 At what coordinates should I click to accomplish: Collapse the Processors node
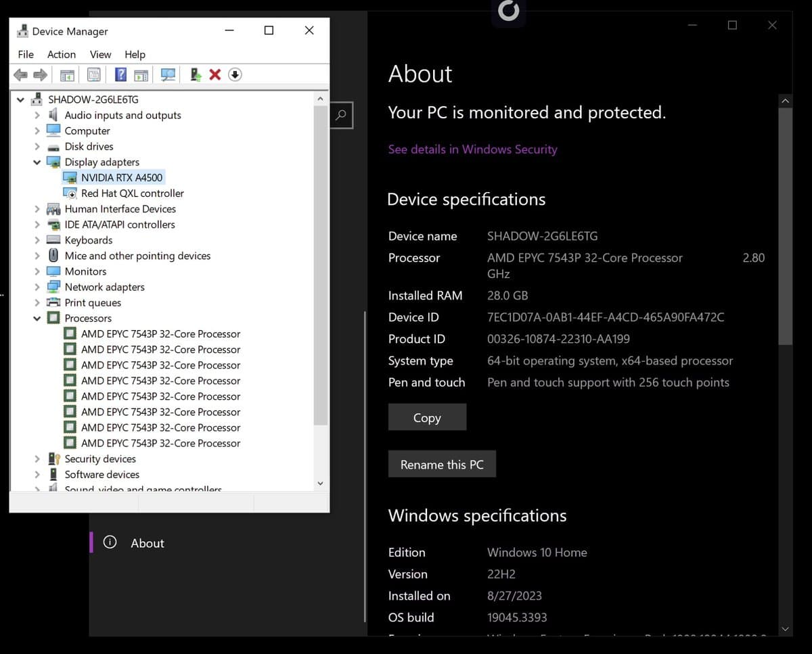point(37,319)
